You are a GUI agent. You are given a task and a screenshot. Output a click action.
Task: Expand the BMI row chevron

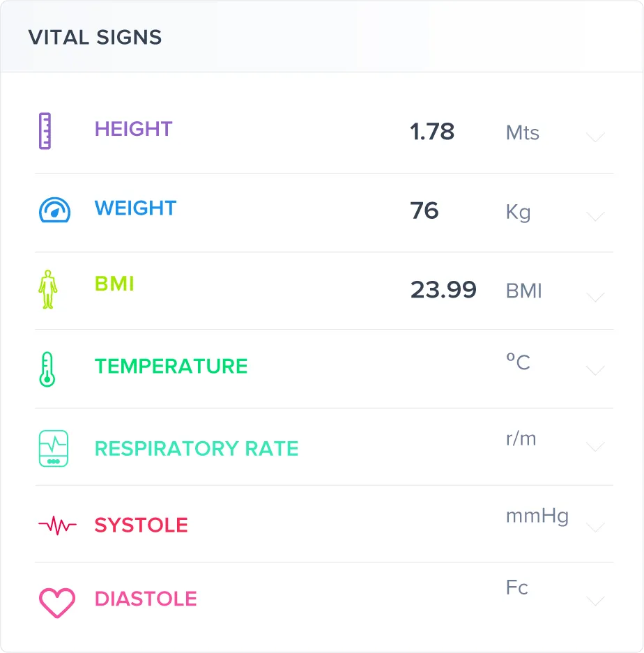595,297
